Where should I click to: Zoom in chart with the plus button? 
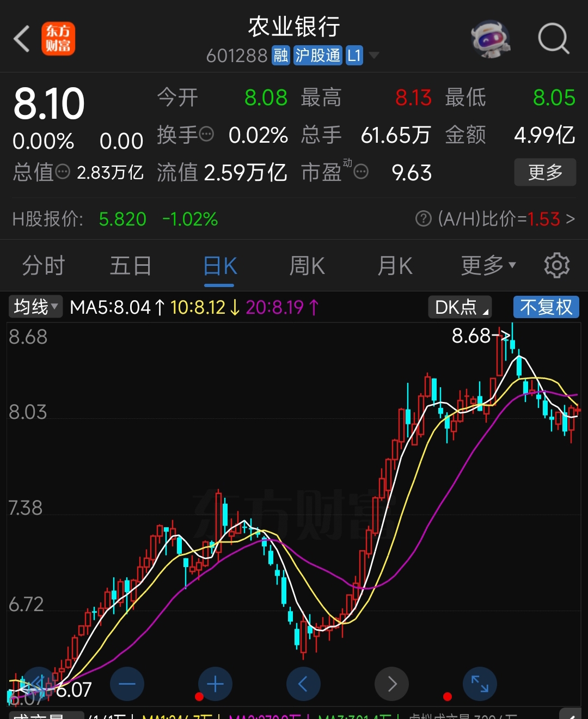215,684
